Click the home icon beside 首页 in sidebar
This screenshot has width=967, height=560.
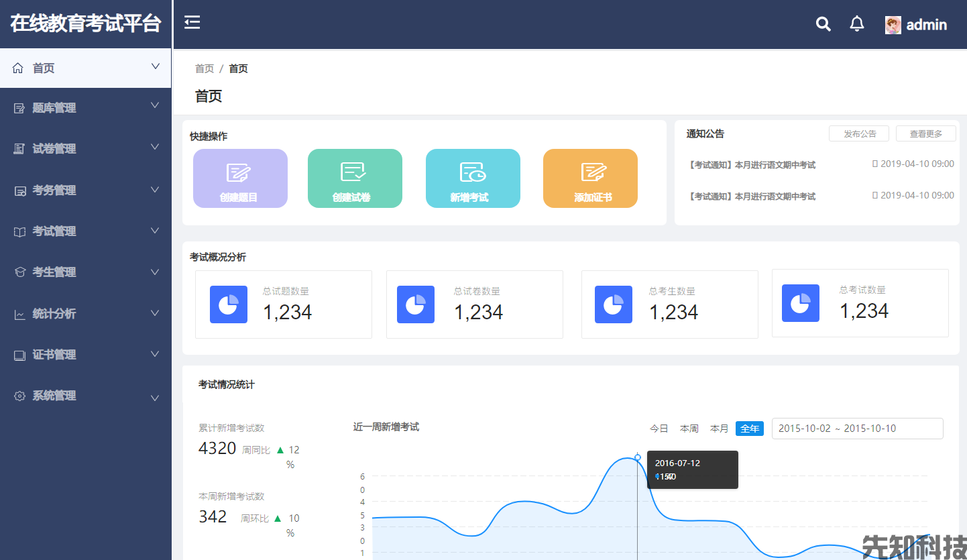[x=18, y=68]
